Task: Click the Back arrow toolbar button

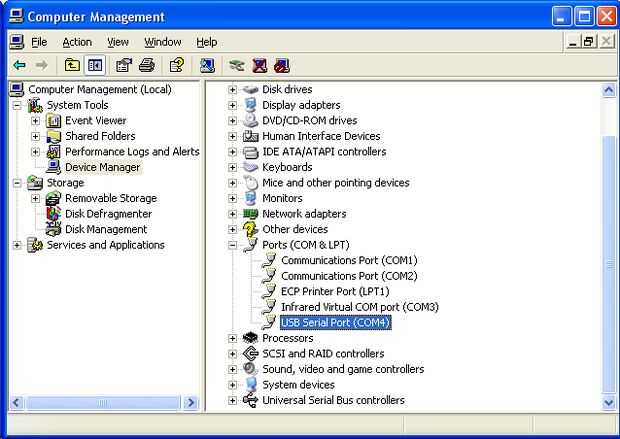Action: [19, 65]
